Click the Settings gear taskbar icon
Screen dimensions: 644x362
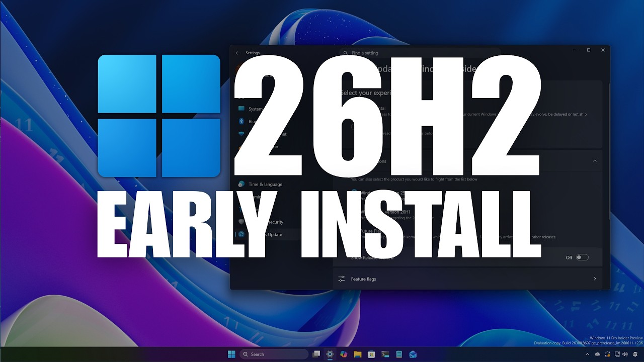[x=330, y=354]
